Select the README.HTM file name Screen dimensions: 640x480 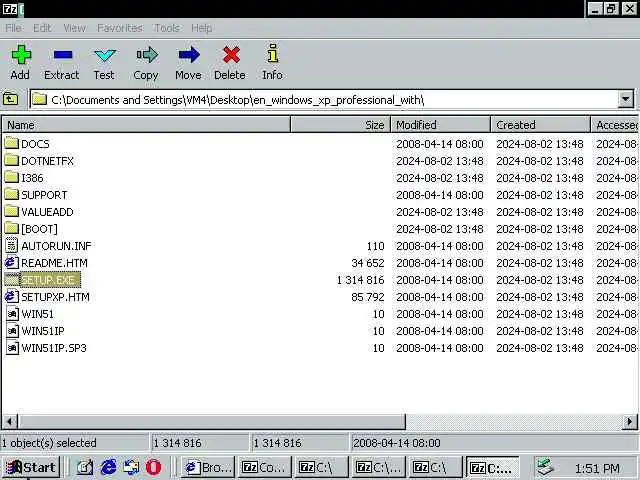click(54, 263)
